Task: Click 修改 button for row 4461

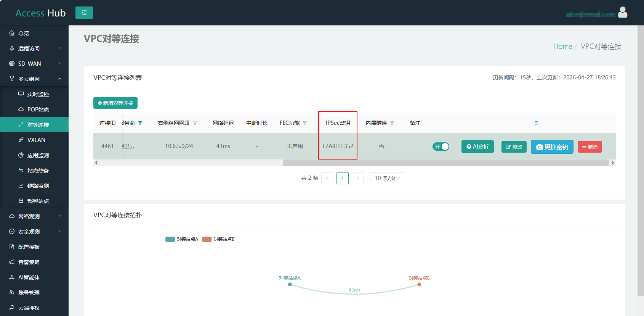Action: point(514,147)
